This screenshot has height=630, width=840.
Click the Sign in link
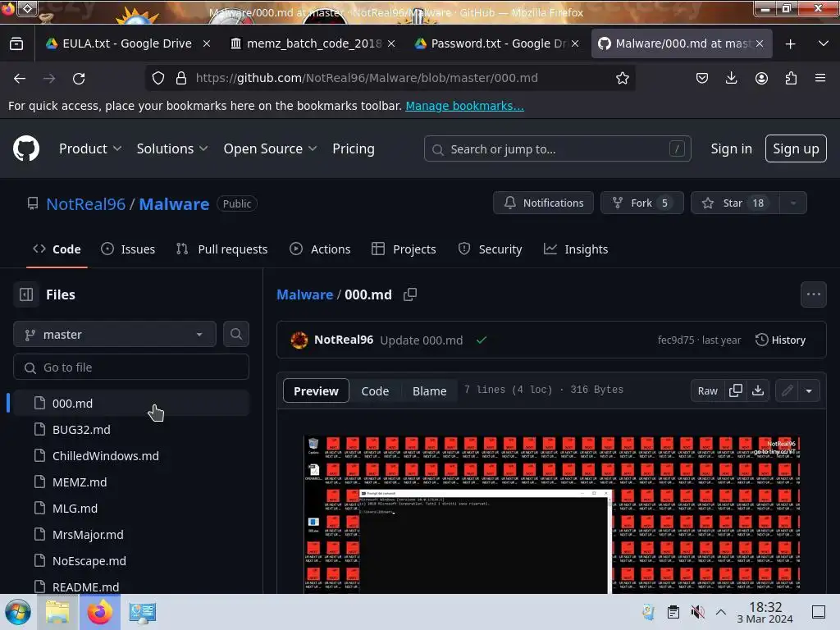(731, 148)
